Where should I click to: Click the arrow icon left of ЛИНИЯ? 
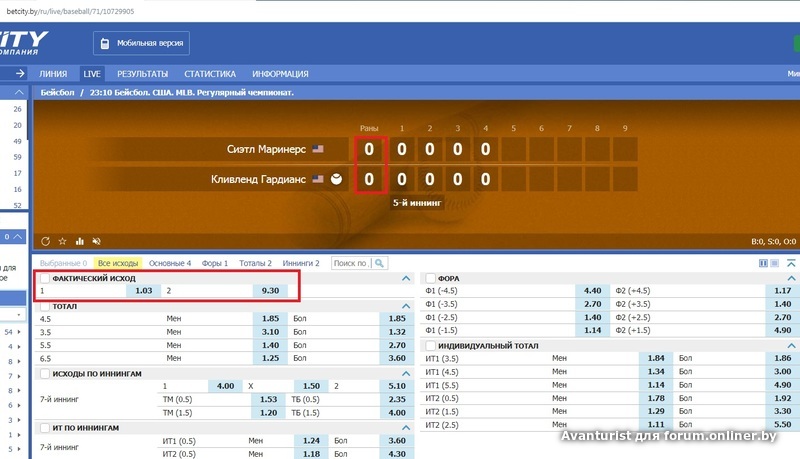20,73
